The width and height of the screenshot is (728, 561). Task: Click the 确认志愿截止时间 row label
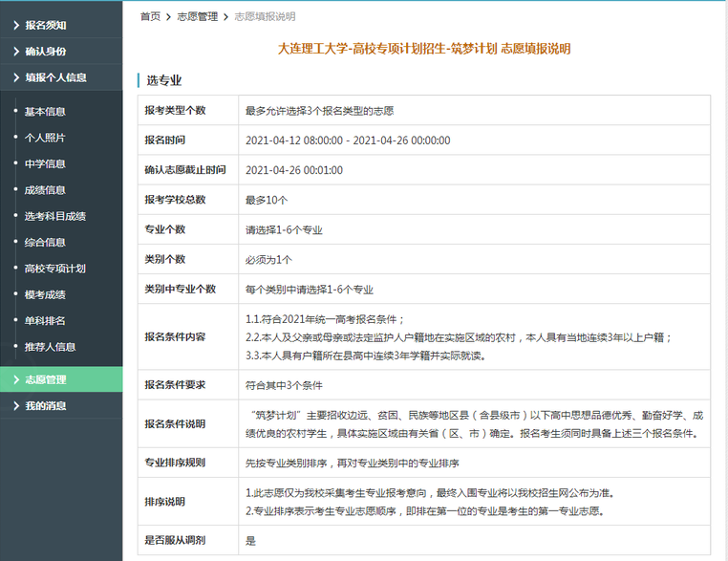click(x=185, y=169)
